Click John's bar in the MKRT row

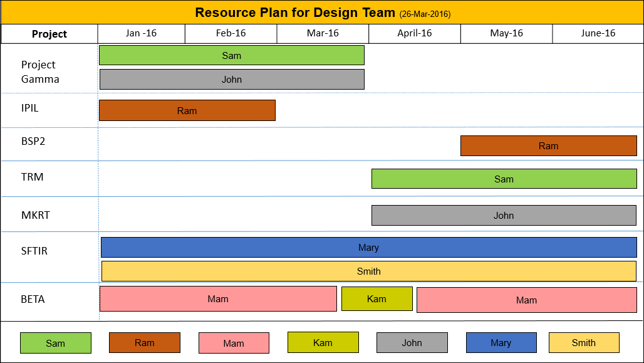coord(504,215)
